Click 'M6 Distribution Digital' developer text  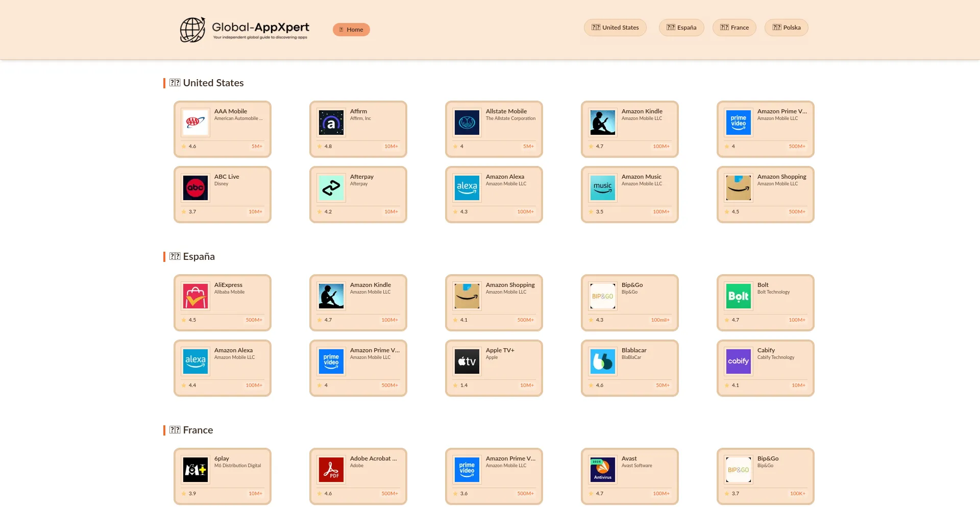point(237,466)
